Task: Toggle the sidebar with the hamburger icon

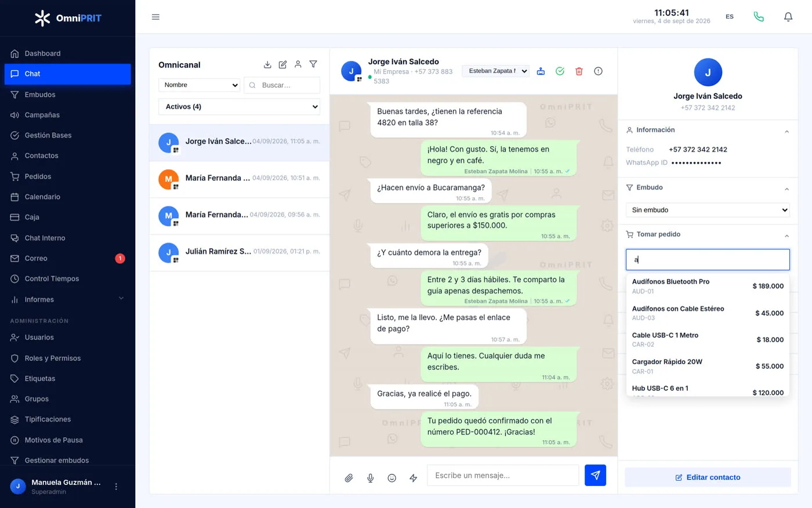Action: pyautogui.click(x=155, y=17)
